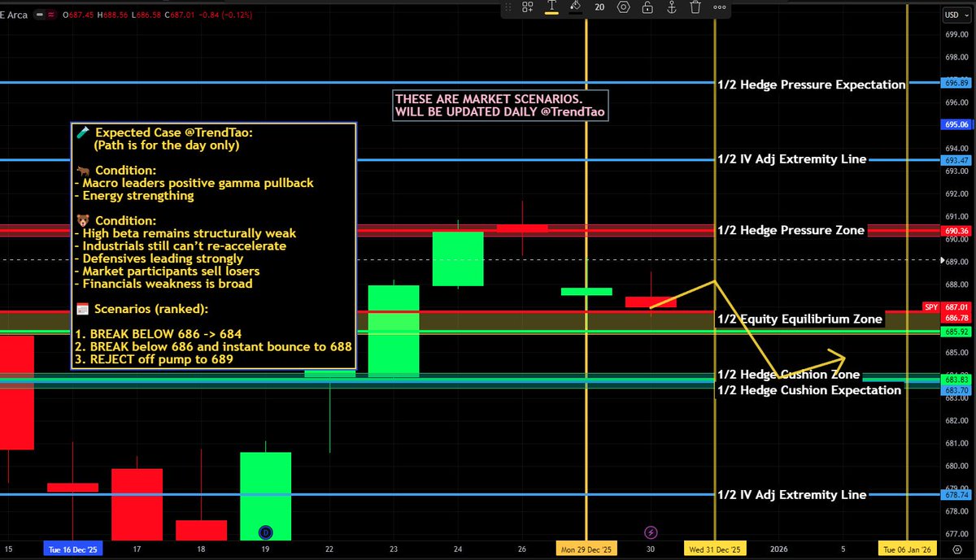976x560 pixels.
Task: Click the 685.92 green price label
Action: click(x=957, y=332)
